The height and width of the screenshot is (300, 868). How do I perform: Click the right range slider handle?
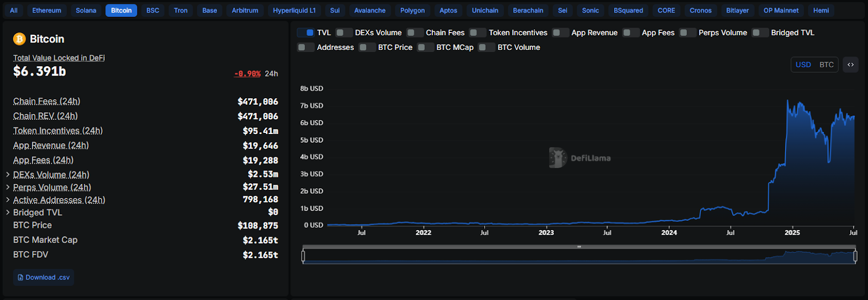coord(856,256)
